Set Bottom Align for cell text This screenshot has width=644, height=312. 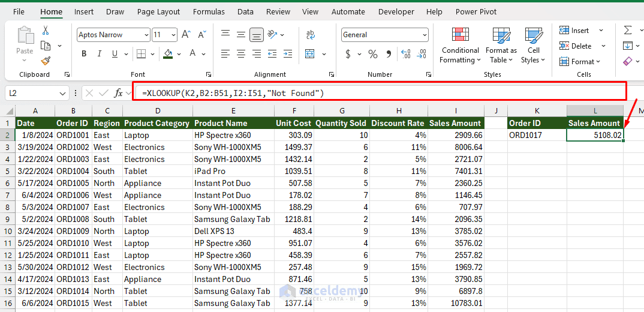257,35
